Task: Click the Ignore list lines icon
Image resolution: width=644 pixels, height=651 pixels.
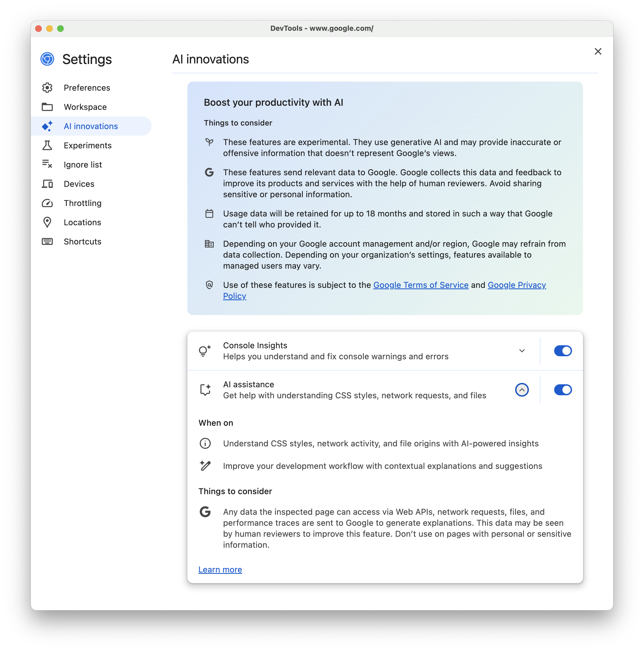Action: (x=48, y=165)
